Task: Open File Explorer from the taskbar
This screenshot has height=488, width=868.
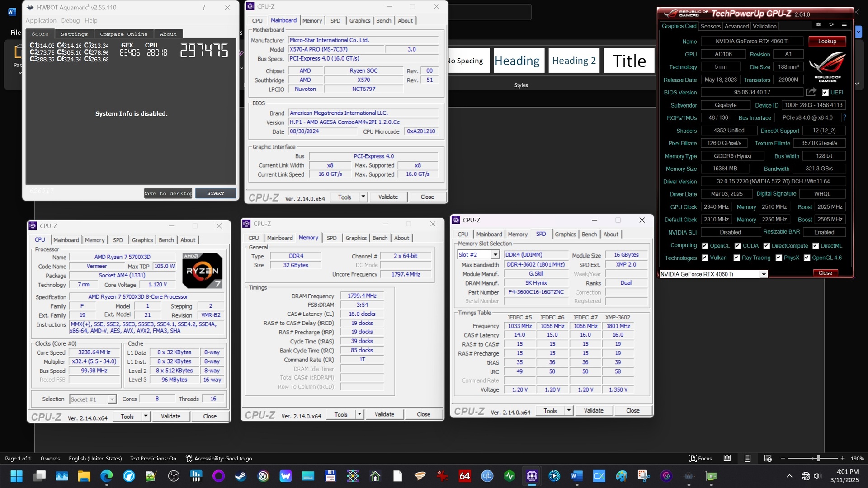Action: pyautogui.click(x=84, y=476)
